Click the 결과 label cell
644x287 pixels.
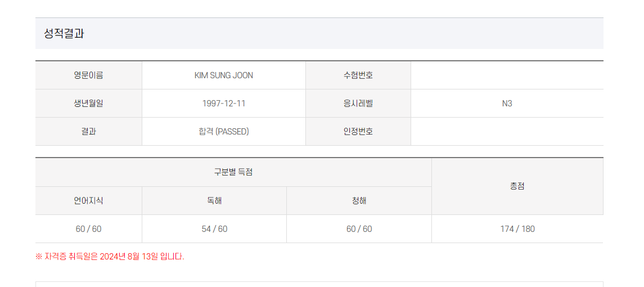pyautogui.click(x=89, y=132)
